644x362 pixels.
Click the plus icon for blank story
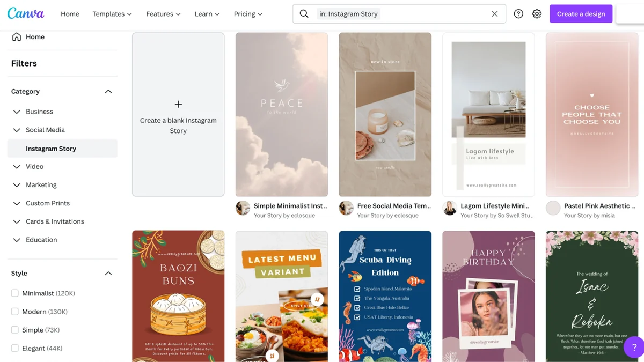(x=178, y=104)
